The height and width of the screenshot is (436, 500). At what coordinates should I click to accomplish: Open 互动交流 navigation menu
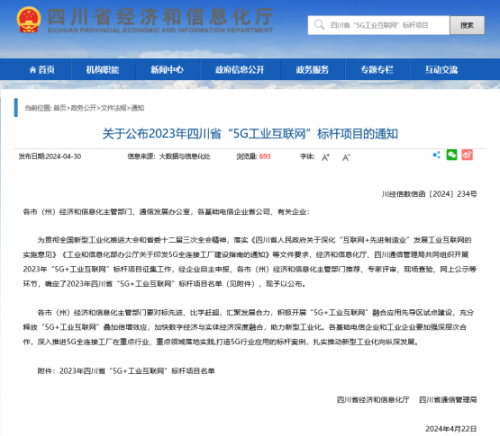click(441, 70)
